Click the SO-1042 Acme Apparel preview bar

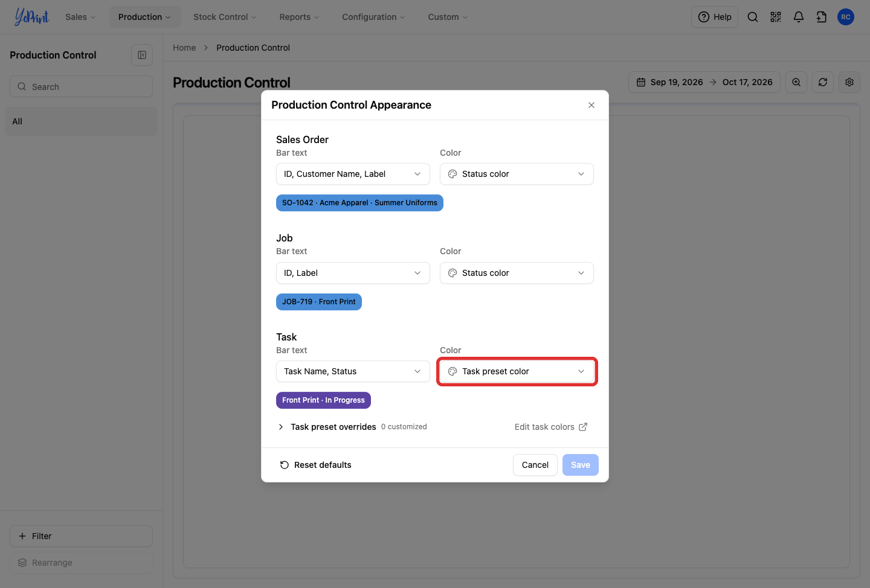pos(359,203)
